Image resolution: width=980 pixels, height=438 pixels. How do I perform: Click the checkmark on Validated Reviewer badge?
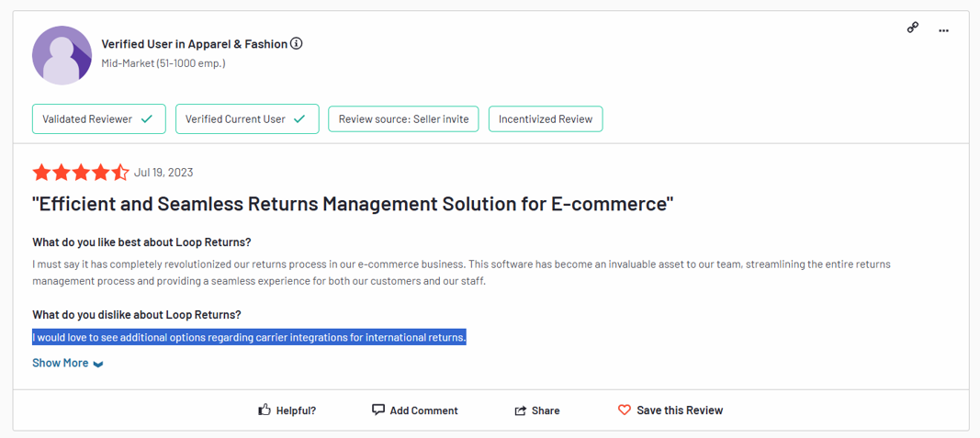coord(147,118)
